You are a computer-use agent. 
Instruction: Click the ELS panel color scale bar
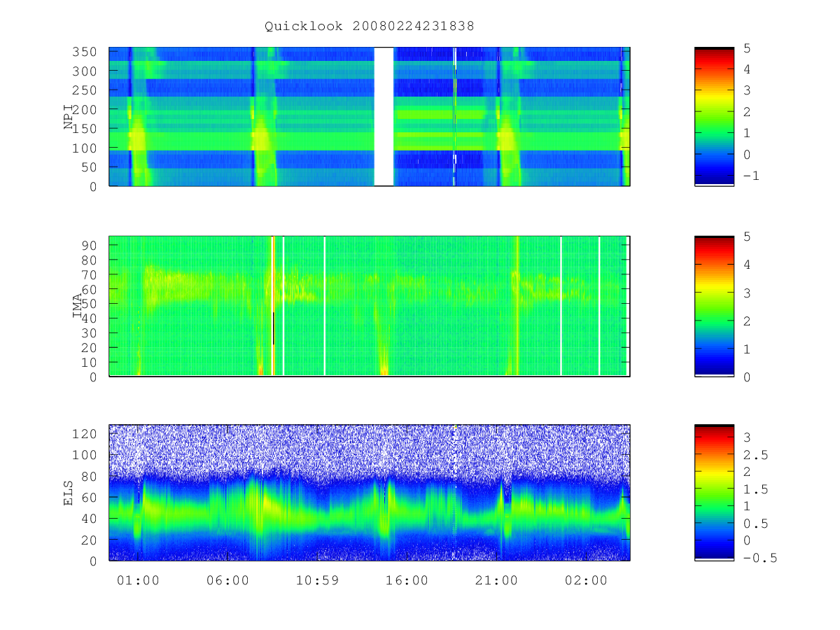(714, 493)
